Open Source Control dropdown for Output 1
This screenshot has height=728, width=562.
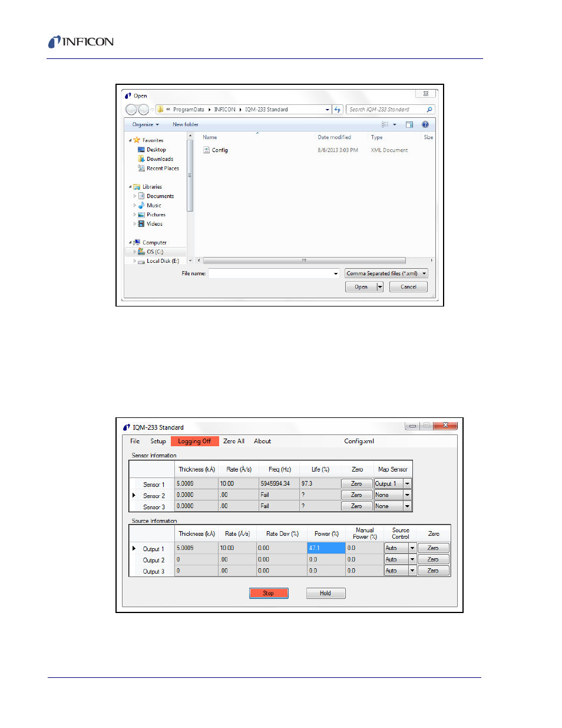click(412, 548)
